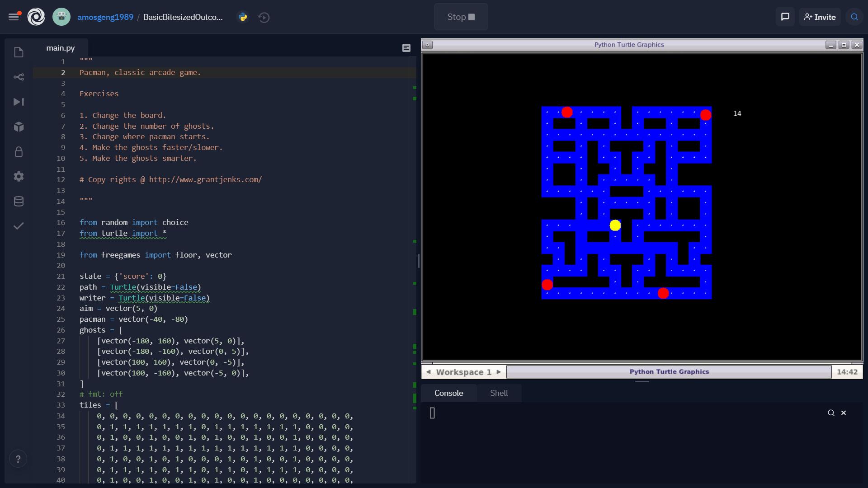The width and height of the screenshot is (868, 488).
Task: Click the Workspace 1 label
Action: coord(463,372)
